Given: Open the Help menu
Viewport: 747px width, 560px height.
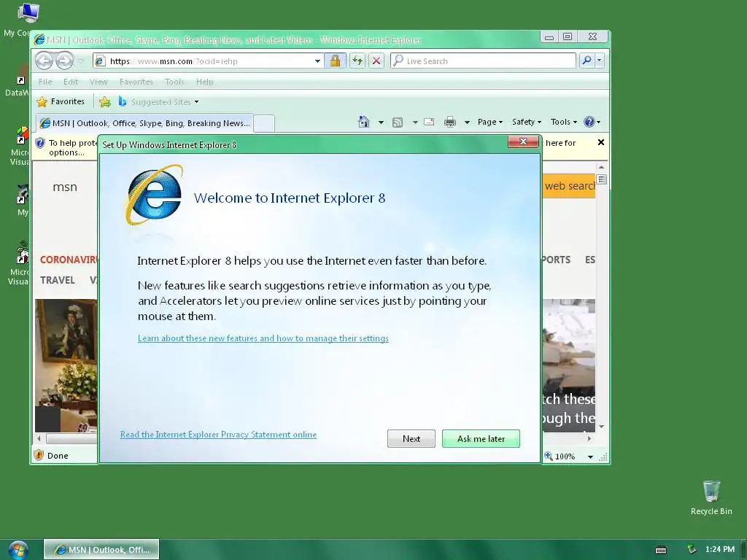Looking at the screenshot, I should coord(205,82).
